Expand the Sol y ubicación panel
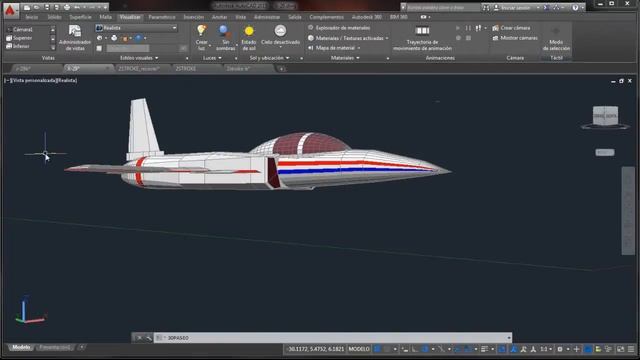The image size is (640, 360). click(269, 58)
